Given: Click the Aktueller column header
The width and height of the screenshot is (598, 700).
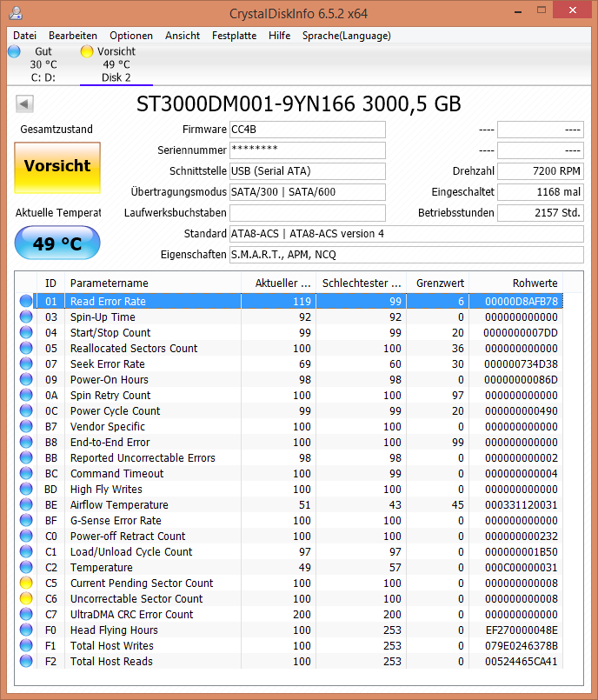Looking at the screenshot, I should 278,283.
